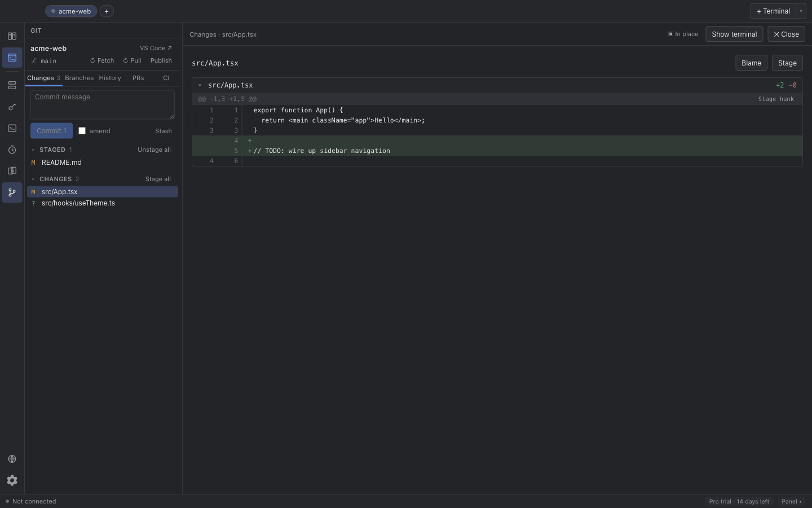Click the Pull button
This screenshot has width=812, height=508.
(x=132, y=60)
